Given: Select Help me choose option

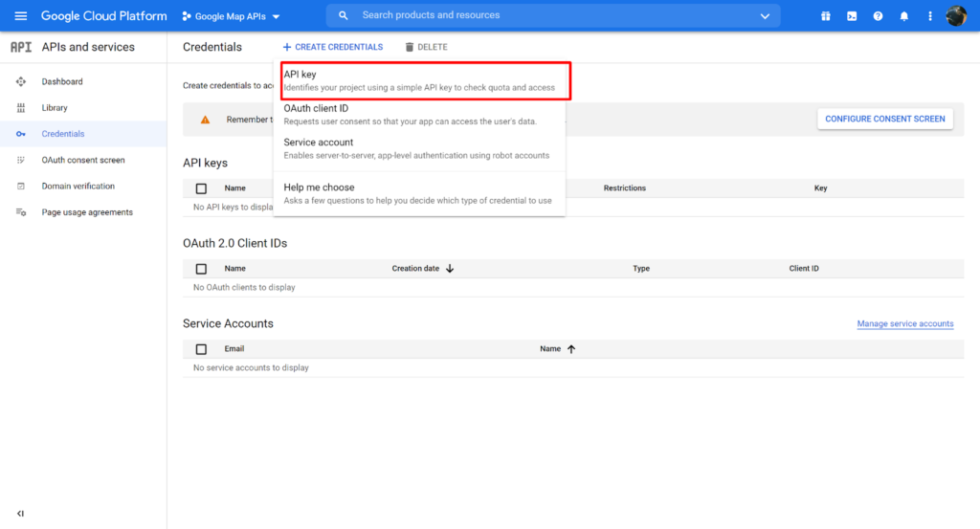Looking at the screenshot, I should [x=419, y=193].
